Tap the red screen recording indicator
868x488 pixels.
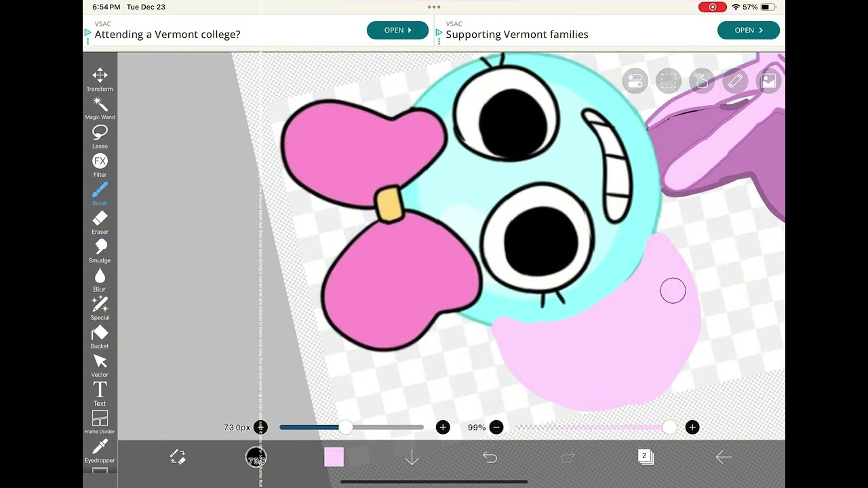coord(712,7)
